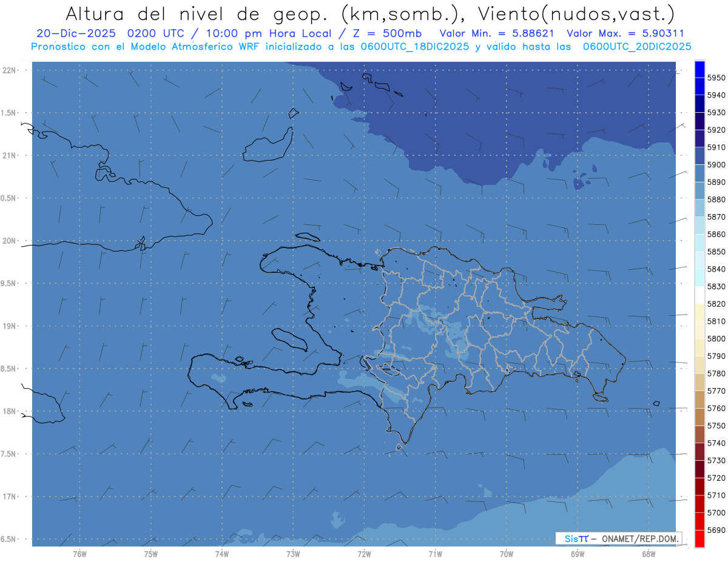Image resolution: width=728 pixels, height=562 pixels.
Task: Click the '74W' longitude axis label
Action: click(222, 554)
